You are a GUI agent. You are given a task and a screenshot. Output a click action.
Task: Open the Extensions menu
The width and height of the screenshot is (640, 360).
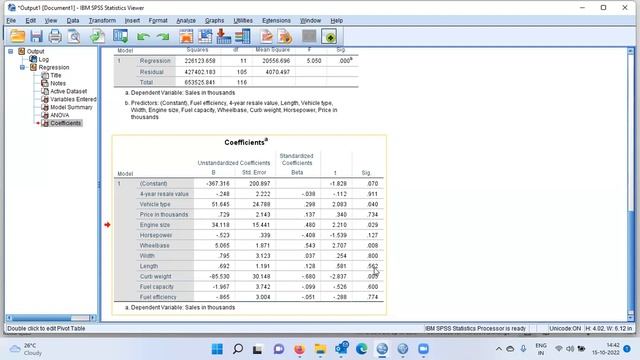[276, 20]
